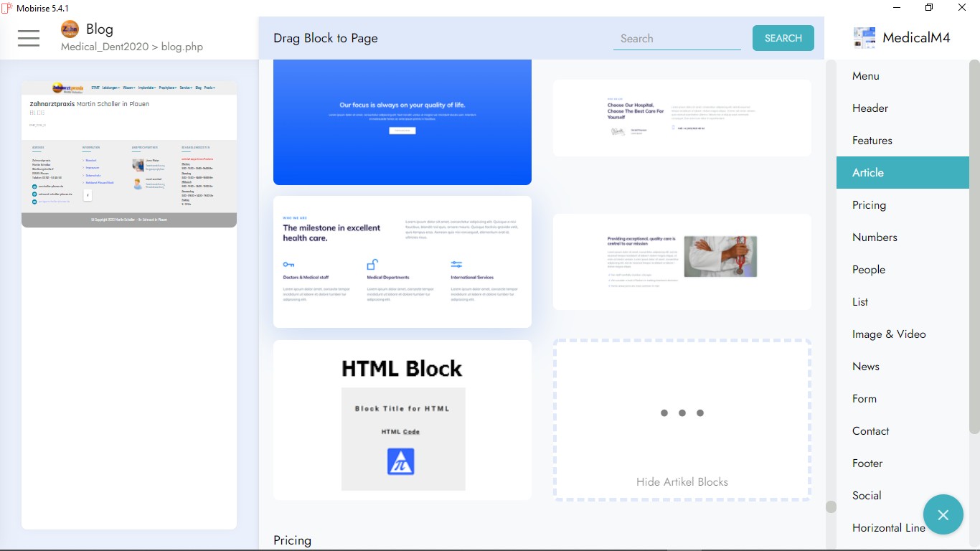Viewport: 980px width, 551px height.
Task: Select the Features block category
Action: pyautogui.click(x=903, y=141)
